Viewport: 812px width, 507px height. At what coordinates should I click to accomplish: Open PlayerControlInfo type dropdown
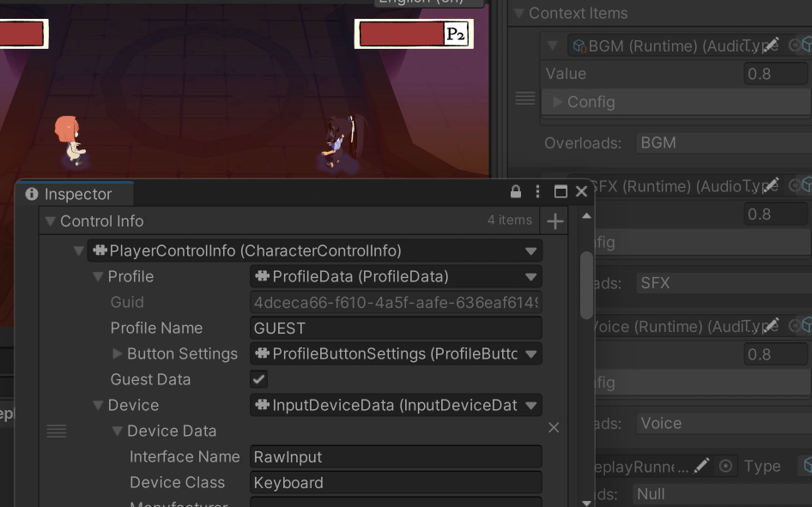(530, 250)
